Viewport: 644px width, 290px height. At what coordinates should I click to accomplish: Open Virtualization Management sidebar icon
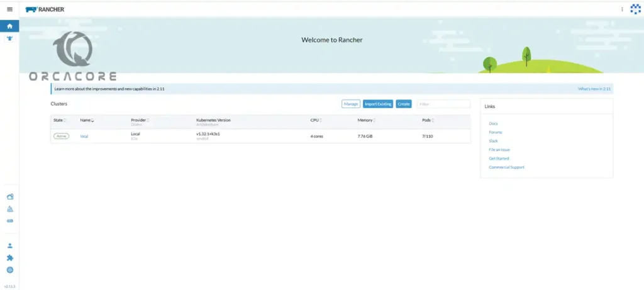[10, 221]
